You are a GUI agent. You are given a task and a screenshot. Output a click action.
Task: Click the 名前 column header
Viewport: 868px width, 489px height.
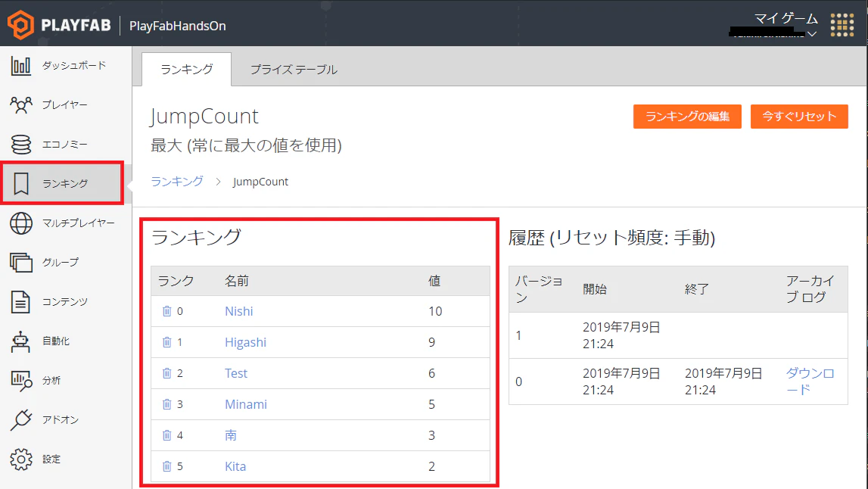(236, 281)
